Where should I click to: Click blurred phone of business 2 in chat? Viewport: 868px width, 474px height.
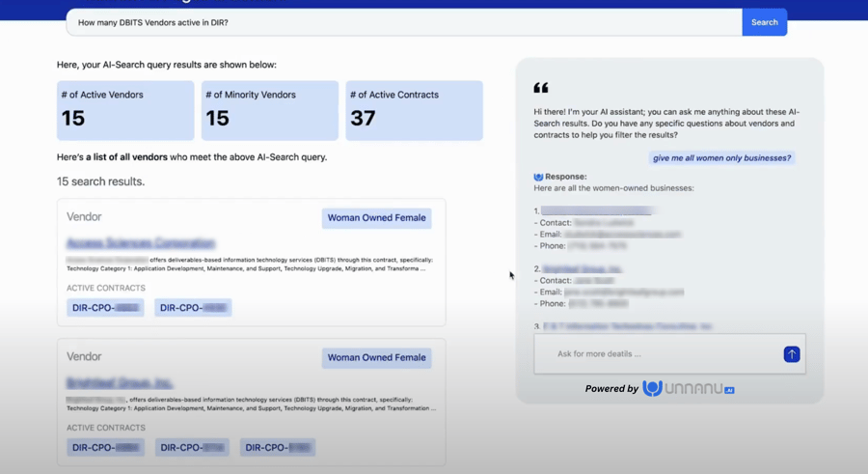click(598, 304)
